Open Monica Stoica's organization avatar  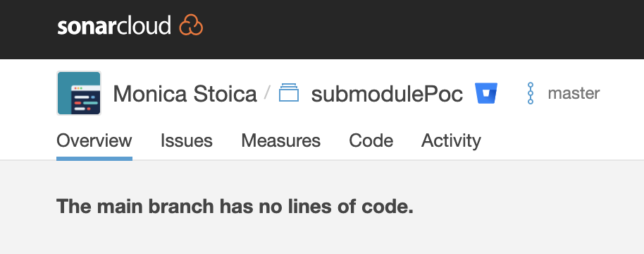tap(79, 93)
